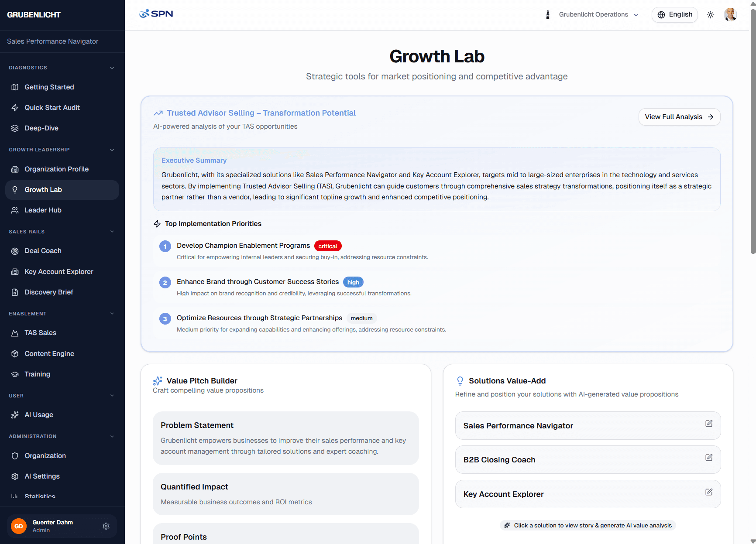The image size is (756, 544).
Task: Open Deal Coach from the sidebar
Action: point(42,251)
